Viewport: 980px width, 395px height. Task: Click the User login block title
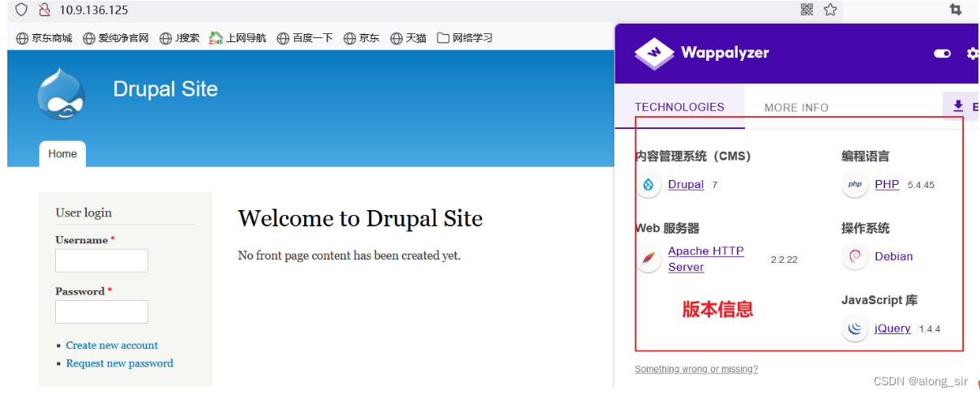click(83, 213)
